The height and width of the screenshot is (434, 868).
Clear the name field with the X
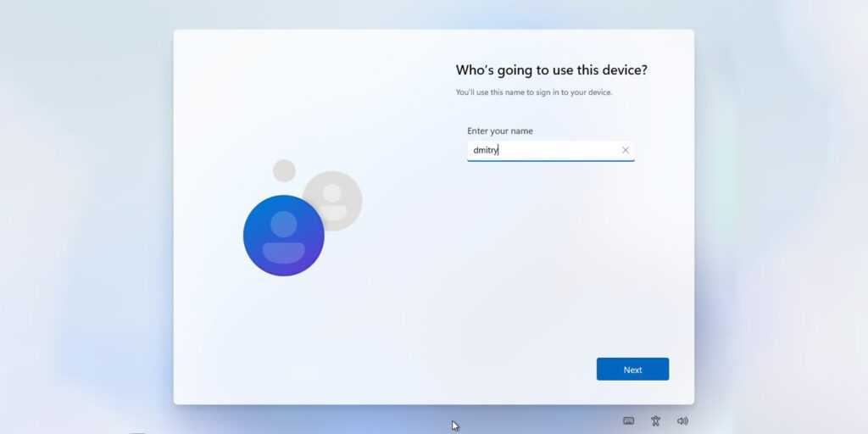pos(625,150)
